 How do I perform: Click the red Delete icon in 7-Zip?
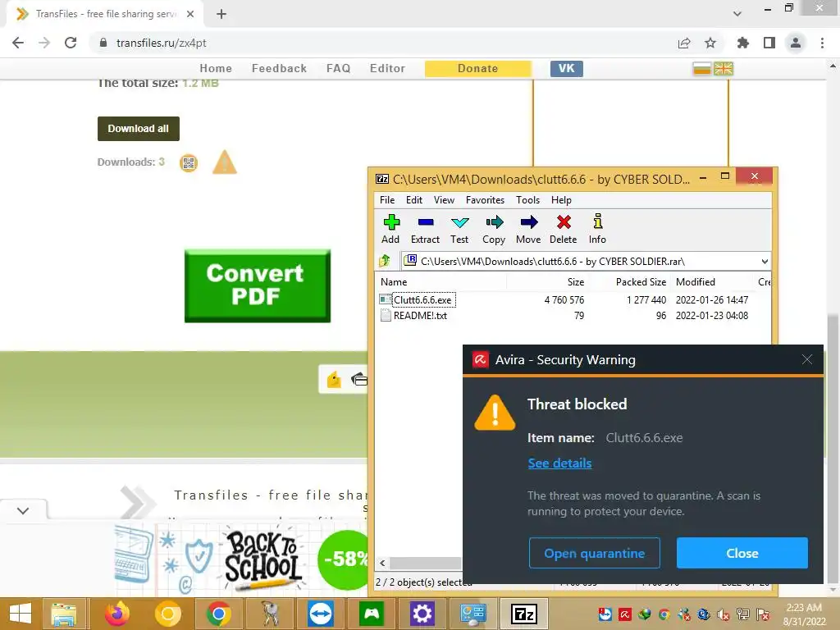[564, 229]
